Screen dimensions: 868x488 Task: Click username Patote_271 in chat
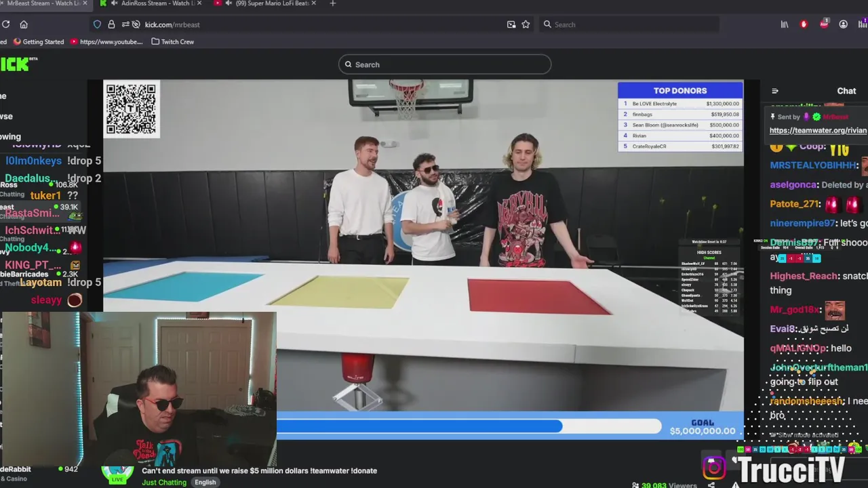click(x=795, y=204)
